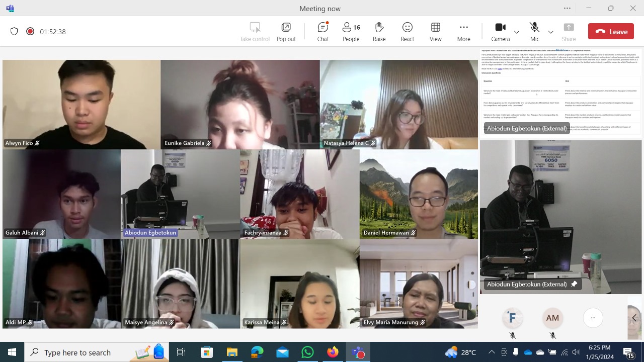Click the shield privacy icon
644x362 pixels.
14,31
